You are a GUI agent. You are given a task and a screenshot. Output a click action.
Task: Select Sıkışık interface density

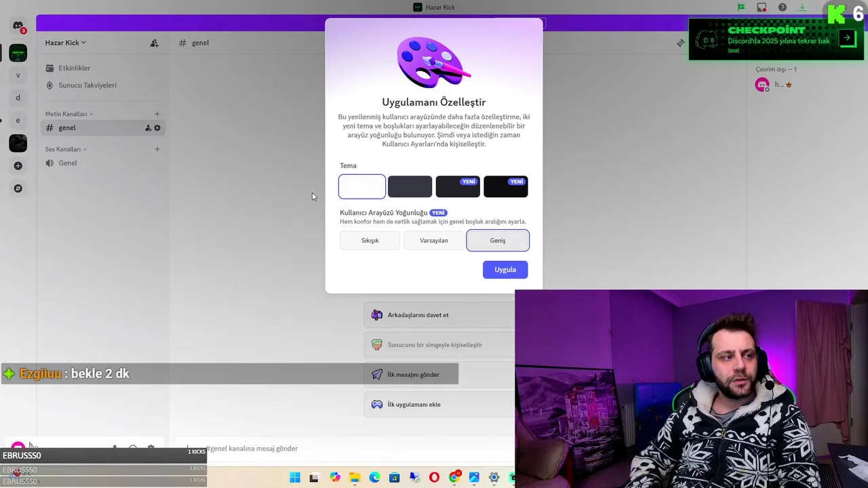370,241
